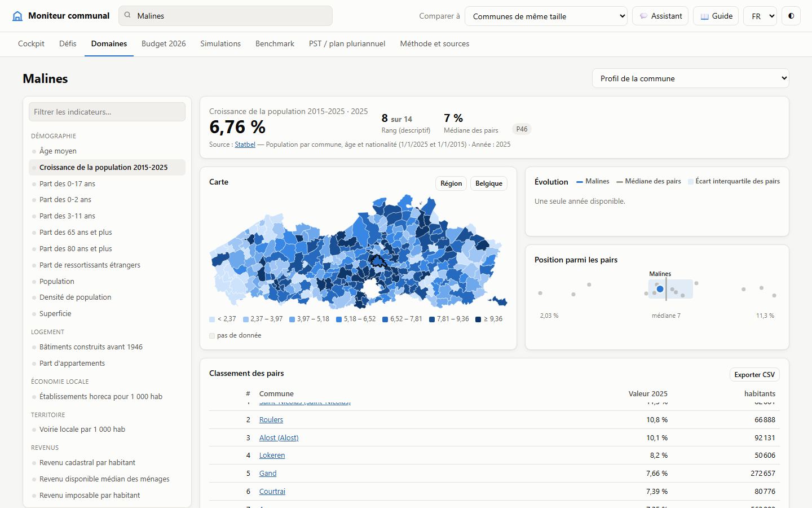Switch map to Belgique view
The height and width of the screenshot is (508, 812).
click(489, 183)
